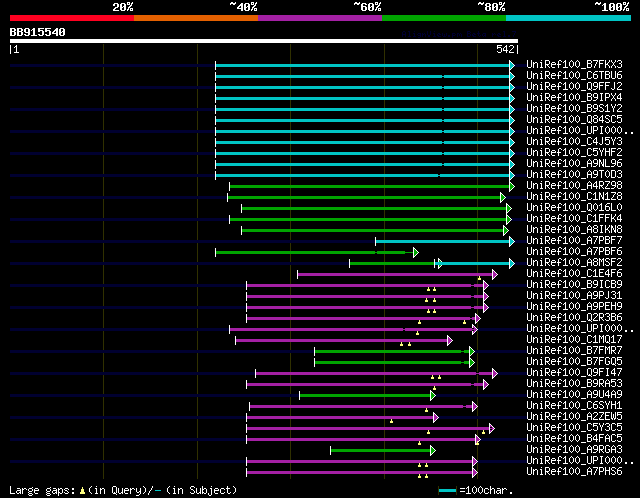Open hit UniRef100_Q84SC5

tap(574, 120)
